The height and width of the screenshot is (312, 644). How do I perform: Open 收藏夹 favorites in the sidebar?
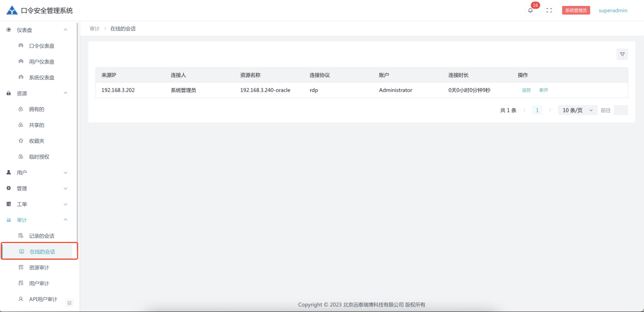click(x=36, y=141)
